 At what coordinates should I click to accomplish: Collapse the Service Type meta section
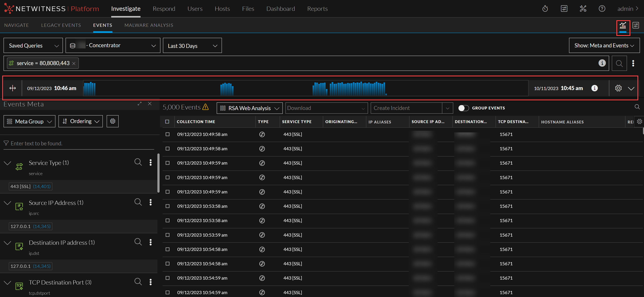point(8,163)
